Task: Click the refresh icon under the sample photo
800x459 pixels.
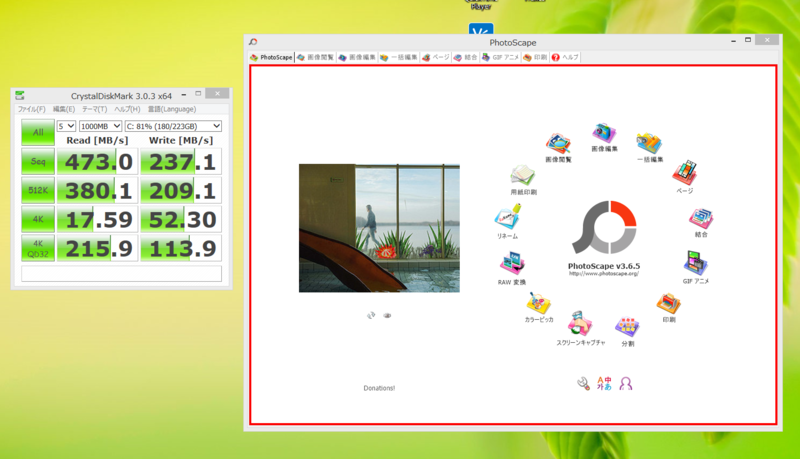Action: click(371, 315)
